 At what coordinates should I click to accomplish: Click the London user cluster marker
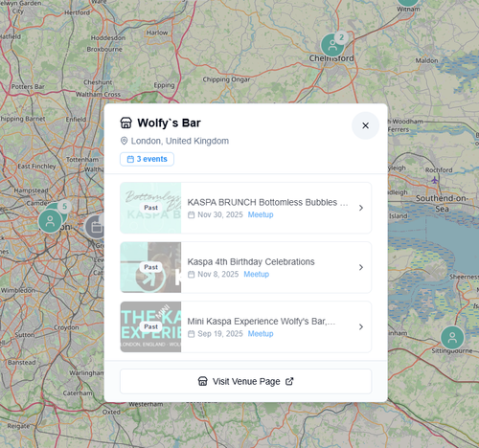[50, 221]
